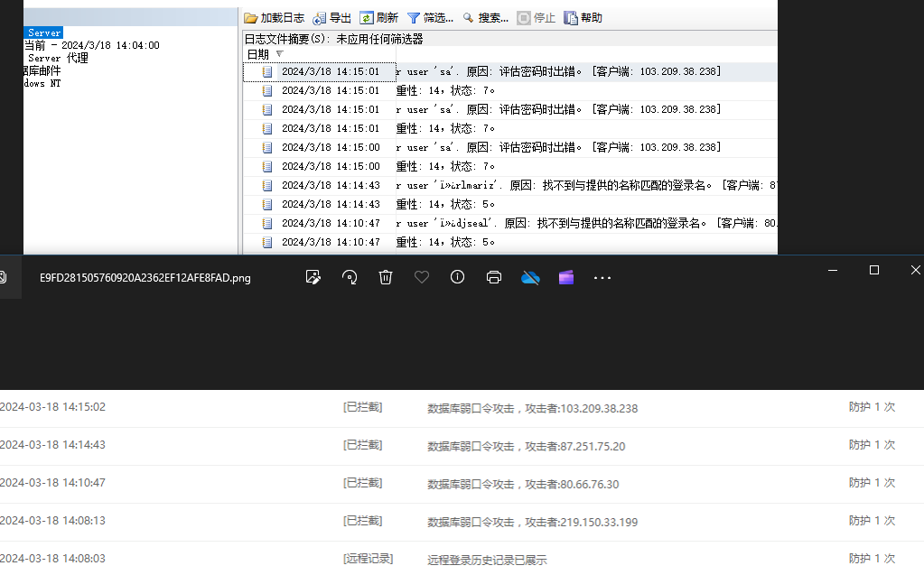Screen dimensions: 924x575
Task: Select the highlighted Server tree item
Action: (43, 33)
